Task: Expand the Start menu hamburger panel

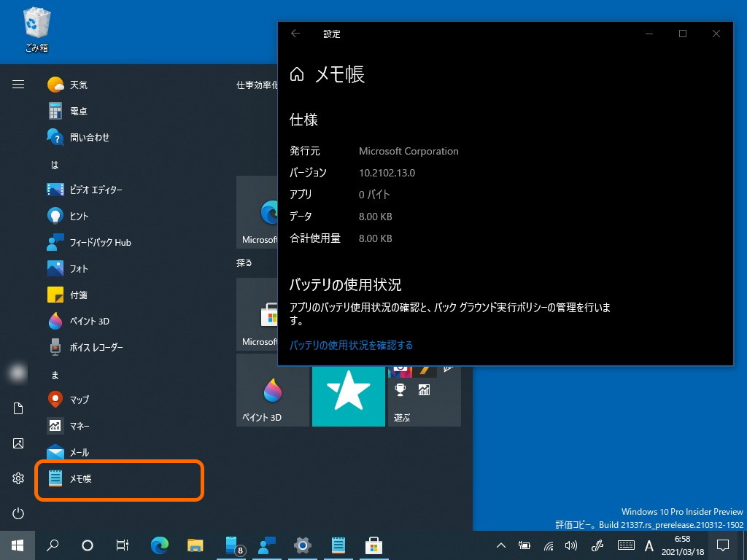Action: [x=18, y=83]
